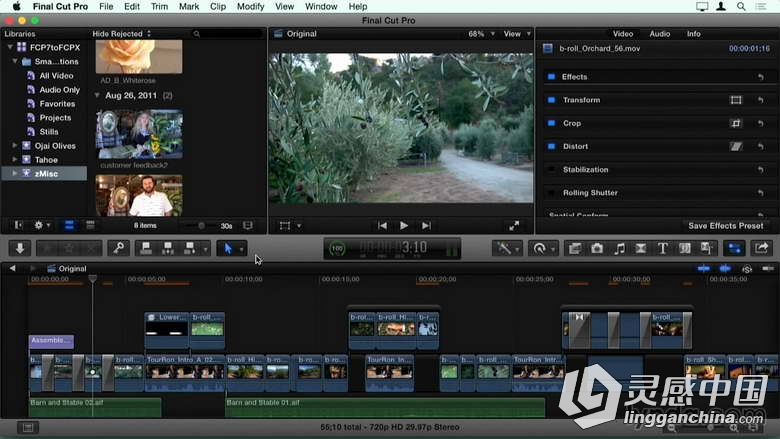The width and height of the screenshot is (780, 439).
Task: Choose the Select arrow tool
Action: [x=228, y=248]
